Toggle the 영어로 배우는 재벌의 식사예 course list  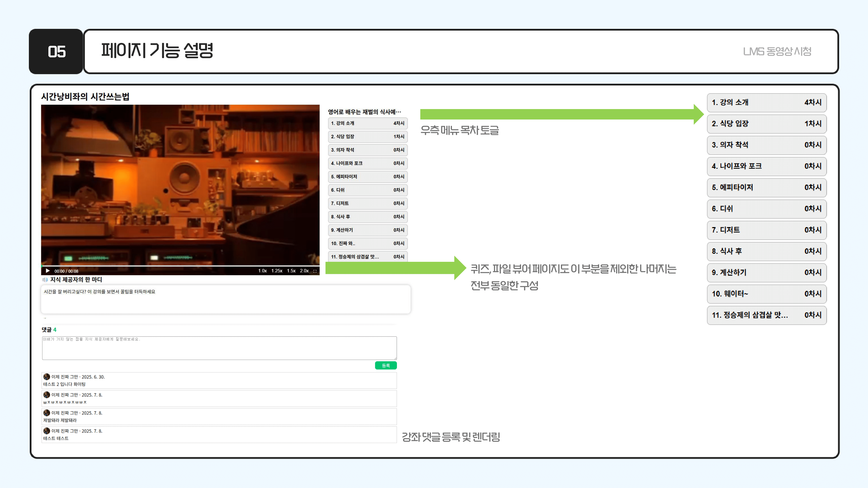(x=364, y=111)
